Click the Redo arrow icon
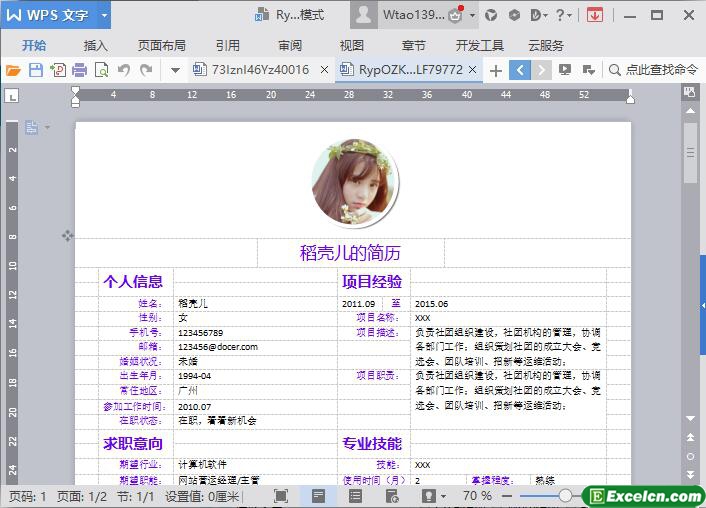The width and height of the screenshot is (706, 508). click(146, 70)
